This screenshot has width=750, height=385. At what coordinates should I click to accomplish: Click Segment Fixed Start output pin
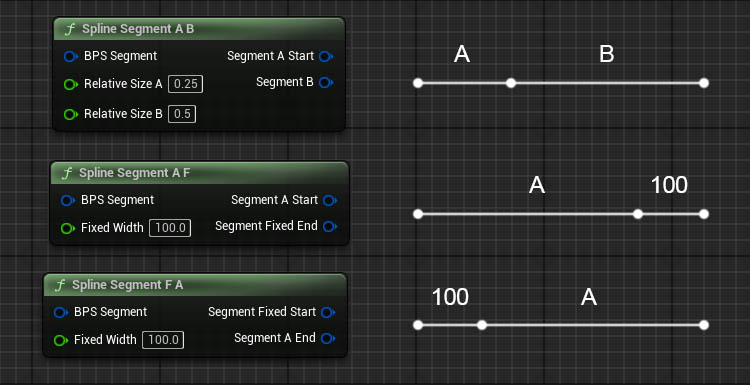coord(328,312)
